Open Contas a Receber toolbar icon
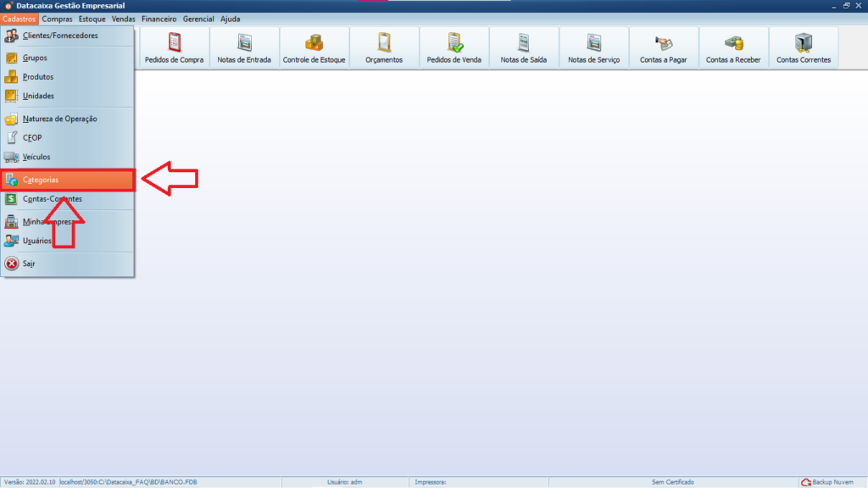 pyautogui.click(x=733, y=48)
